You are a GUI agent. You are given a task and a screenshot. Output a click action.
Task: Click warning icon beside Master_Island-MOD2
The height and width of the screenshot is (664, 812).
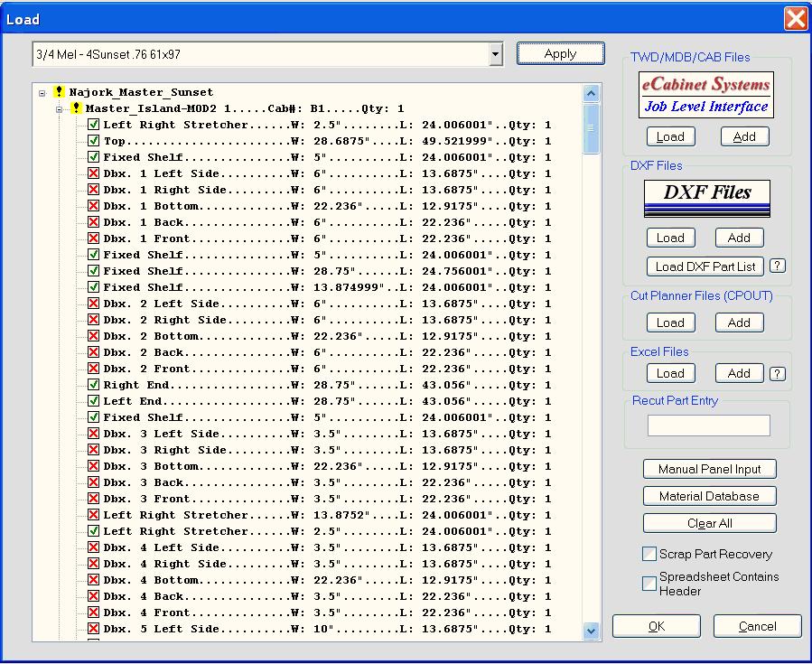coord(76,108)
